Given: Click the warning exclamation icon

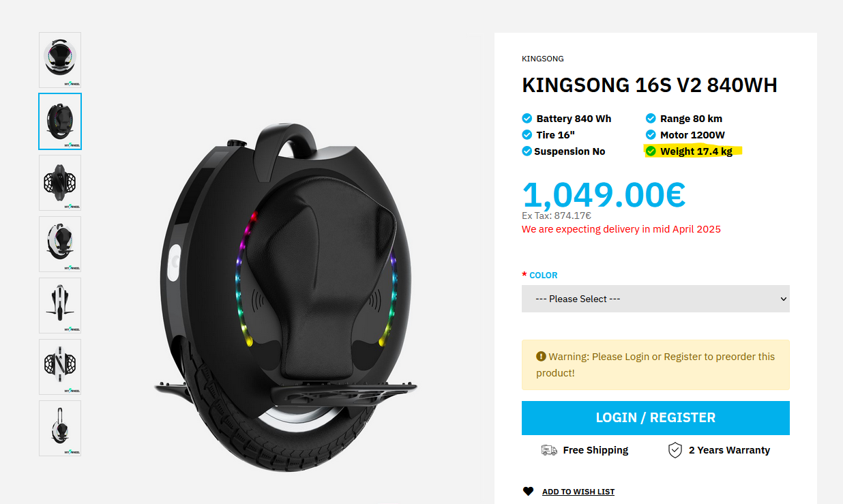Looking at the screenshot, I should (541, 356).
